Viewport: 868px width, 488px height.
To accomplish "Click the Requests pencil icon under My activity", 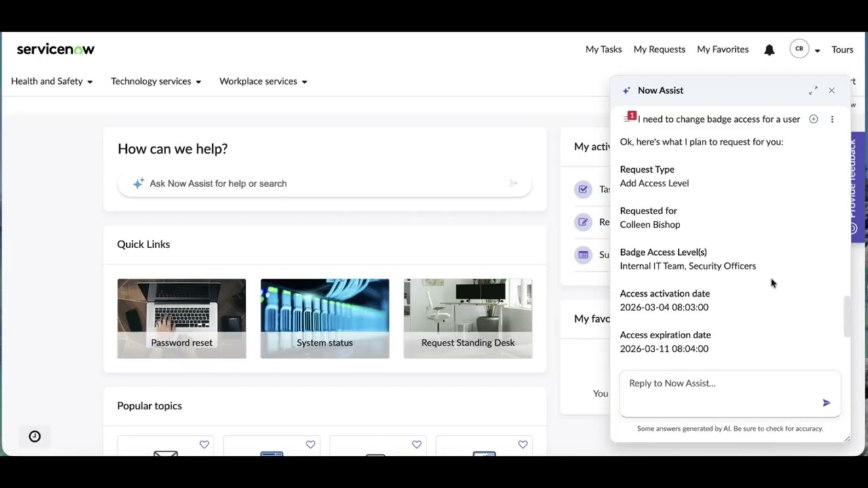I will (x=583, y=222).
